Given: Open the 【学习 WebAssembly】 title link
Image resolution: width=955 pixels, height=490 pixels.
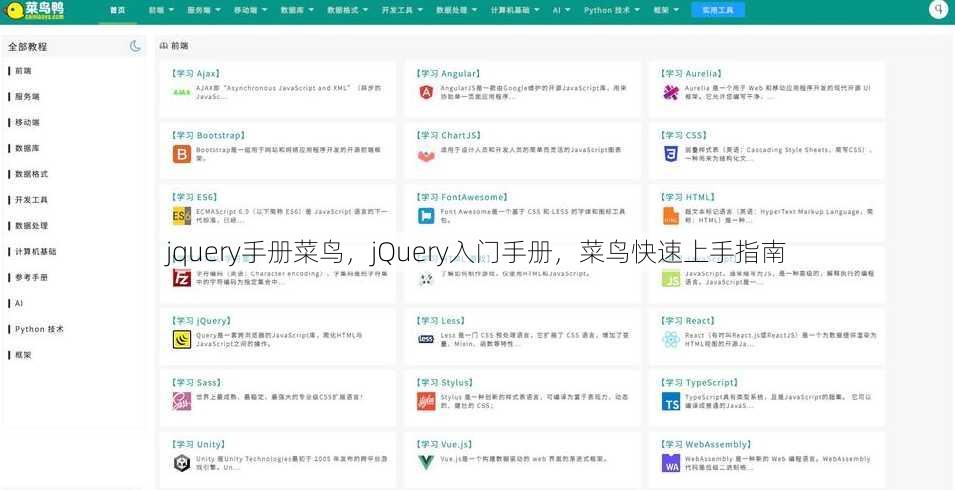Looking at the screenshot, I should 706,444.
